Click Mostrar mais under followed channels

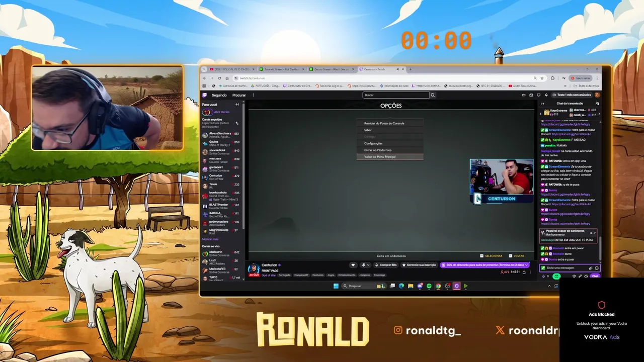(x=210, y=239)
